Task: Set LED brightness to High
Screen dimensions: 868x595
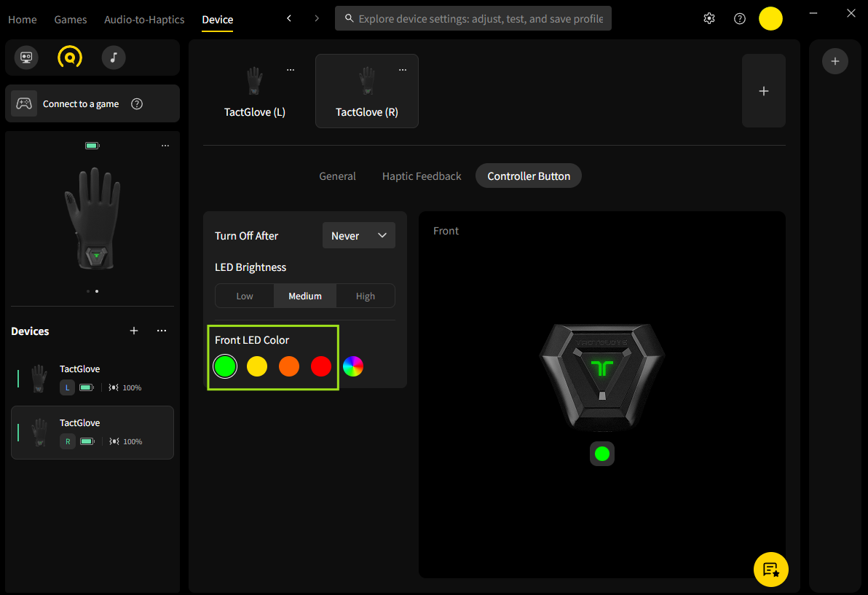Action: point(366,296)
